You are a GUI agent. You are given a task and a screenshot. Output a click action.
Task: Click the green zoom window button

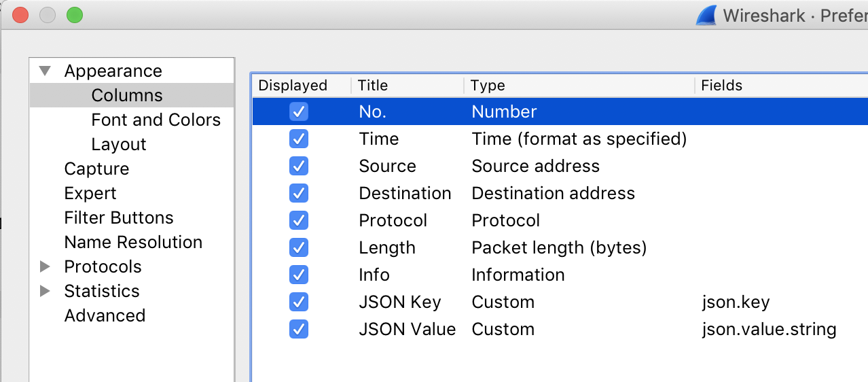75,15
